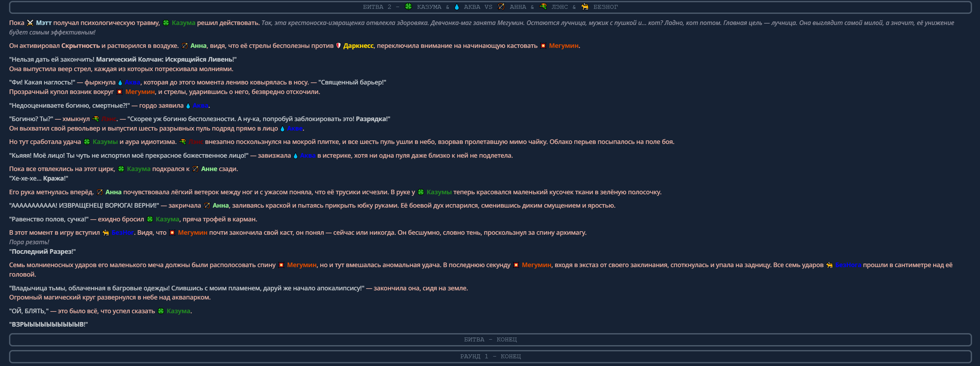Click the cat icon before БЕЗНОГ in header

pos(585,6)
